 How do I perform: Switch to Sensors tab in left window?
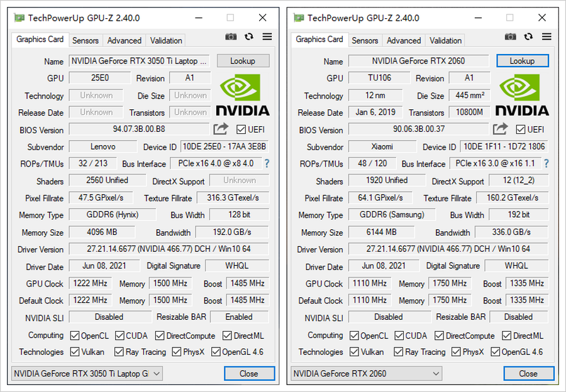86,40
